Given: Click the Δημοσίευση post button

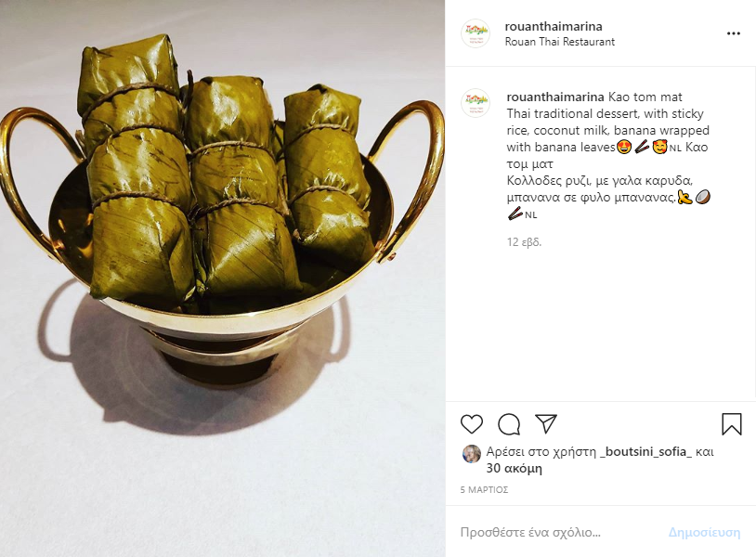Looking at the screenshot, I should point(704,532).
